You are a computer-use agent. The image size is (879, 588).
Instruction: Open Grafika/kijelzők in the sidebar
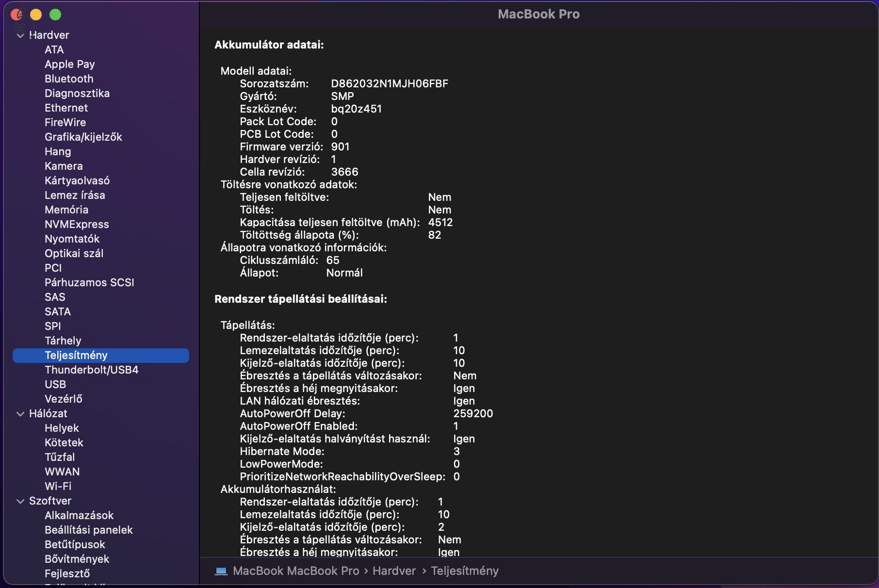[x=83, y=137]
